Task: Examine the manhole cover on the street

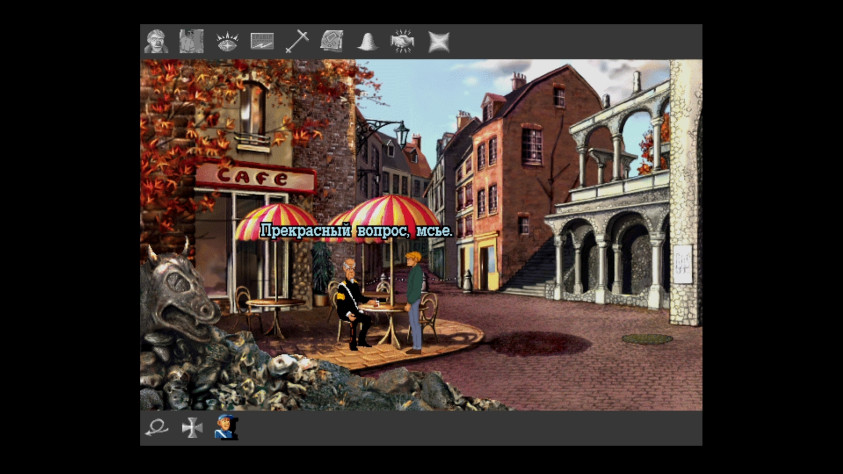Action: point(647,339)
